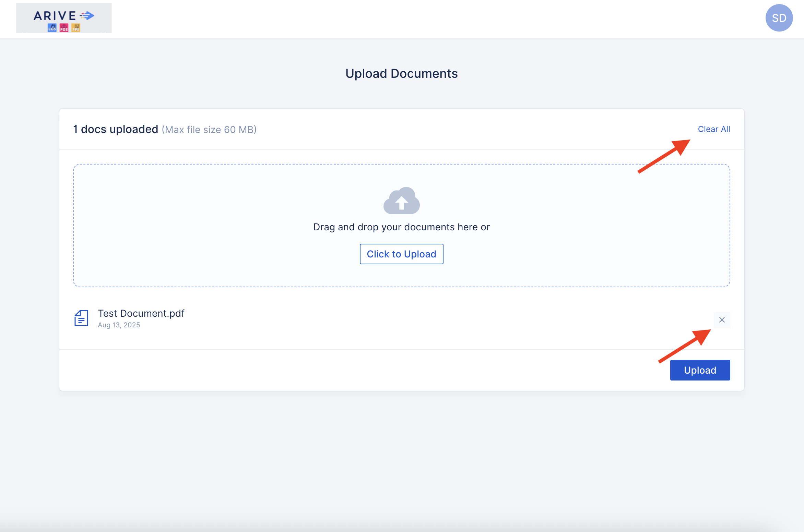Click the yellow PPE icon in logo
The image size is (804, 532).
point(76,28)
